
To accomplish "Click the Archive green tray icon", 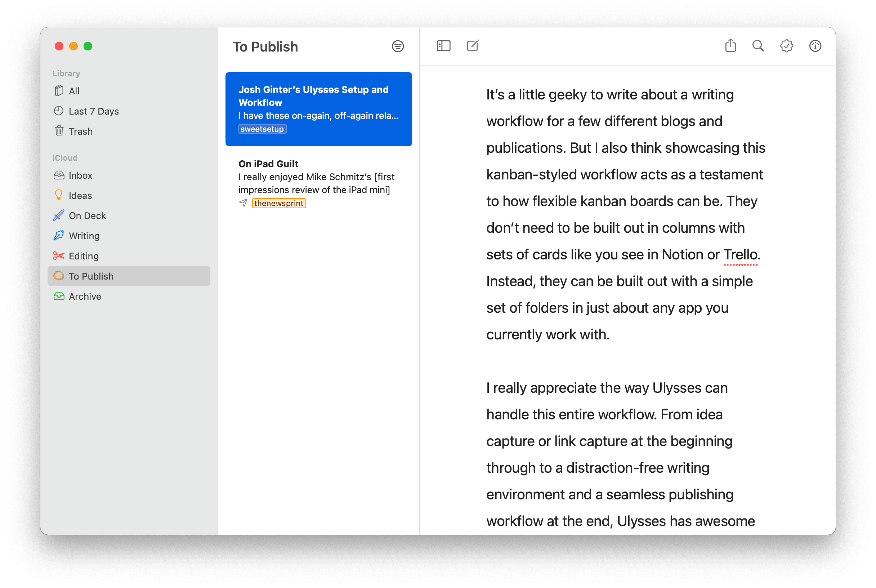I will point(58,296).
